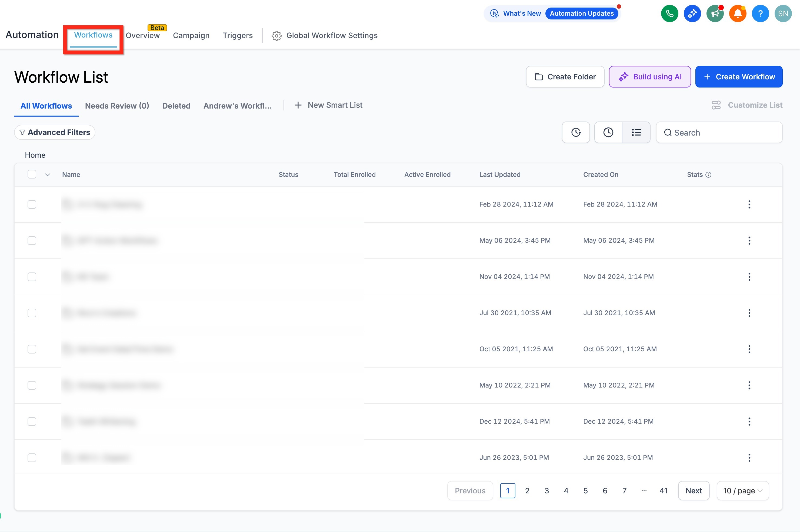This screenshot has height=532, width=800.
Task: Check the Jun 26 2023 row checkbox
Action: 32,458
